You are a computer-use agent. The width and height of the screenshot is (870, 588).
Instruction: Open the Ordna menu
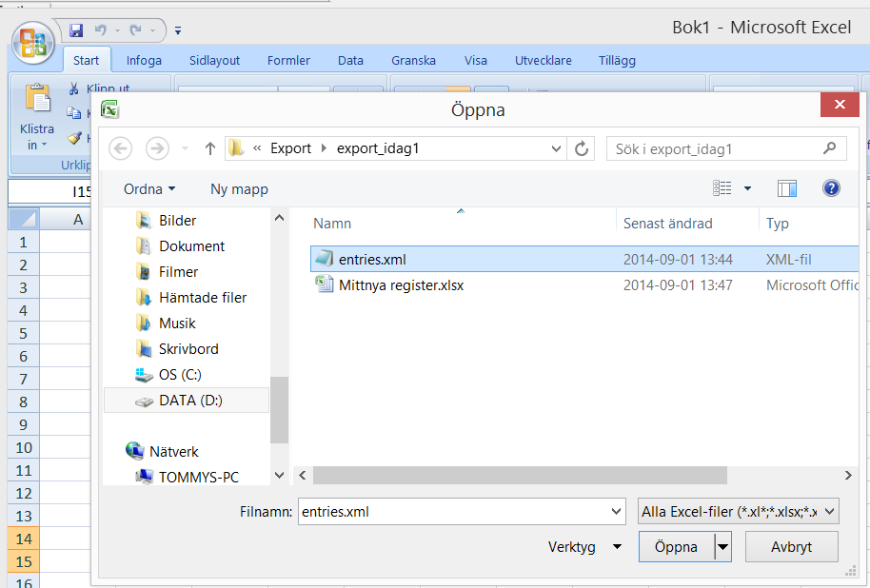(x=149, y=189)
